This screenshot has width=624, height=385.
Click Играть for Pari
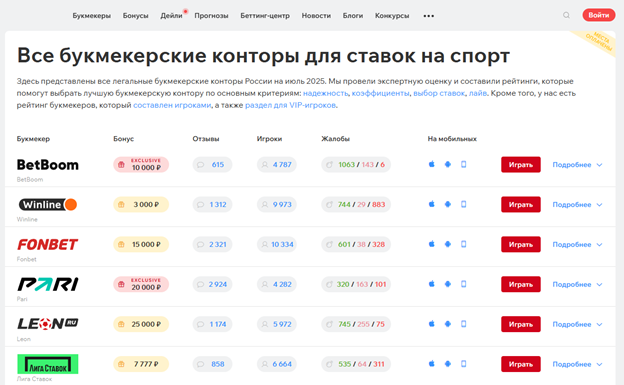(x=521, y=284)
